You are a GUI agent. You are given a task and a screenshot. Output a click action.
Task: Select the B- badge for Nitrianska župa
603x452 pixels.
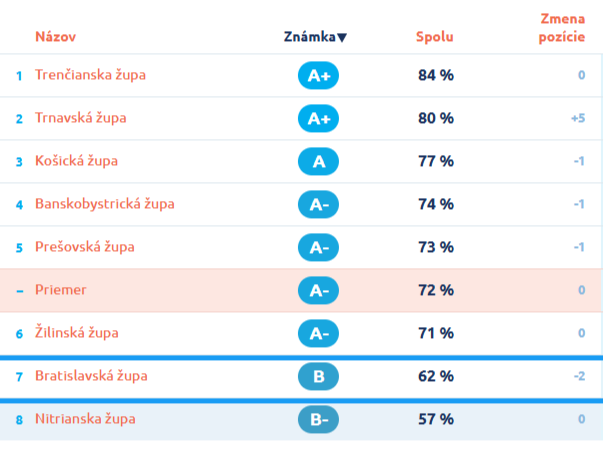(x=318, y=419)
